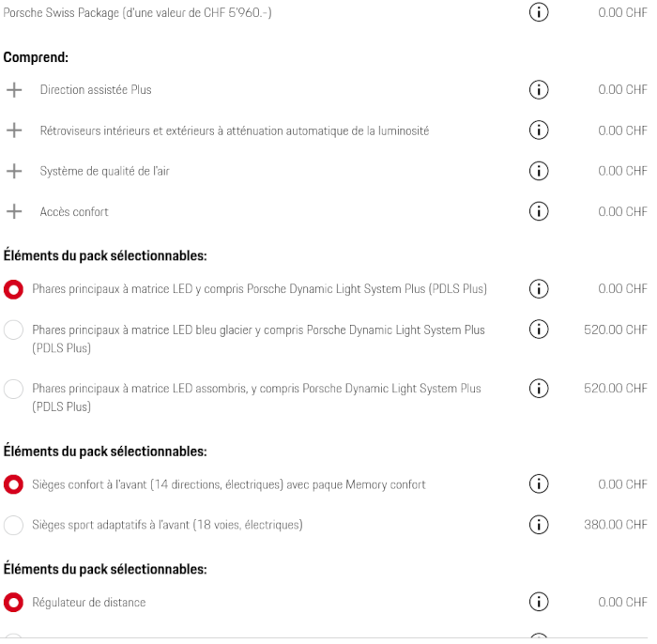
Task: Open info for LED assombris headlights
Action: [x=539, y=389]
